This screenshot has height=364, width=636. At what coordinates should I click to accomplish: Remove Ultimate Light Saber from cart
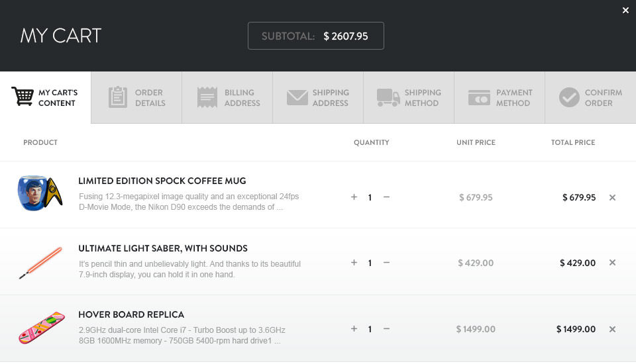pos(612,263)
